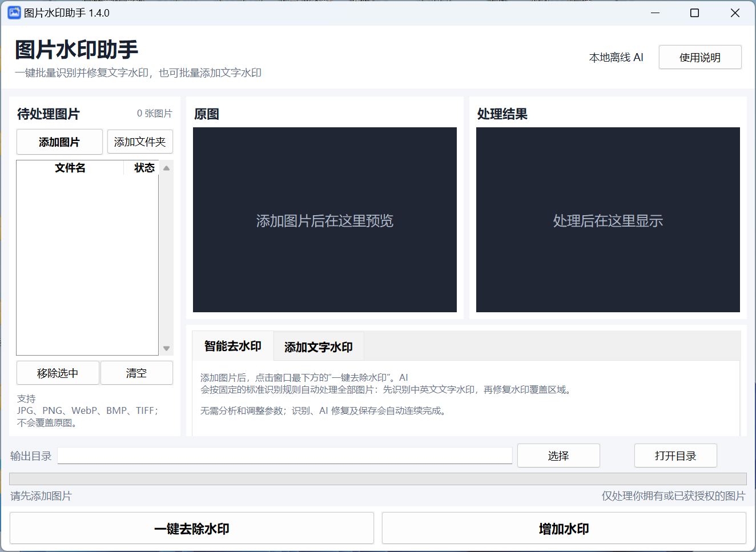Click the 处理结果 preview area

tap(608, 220)
